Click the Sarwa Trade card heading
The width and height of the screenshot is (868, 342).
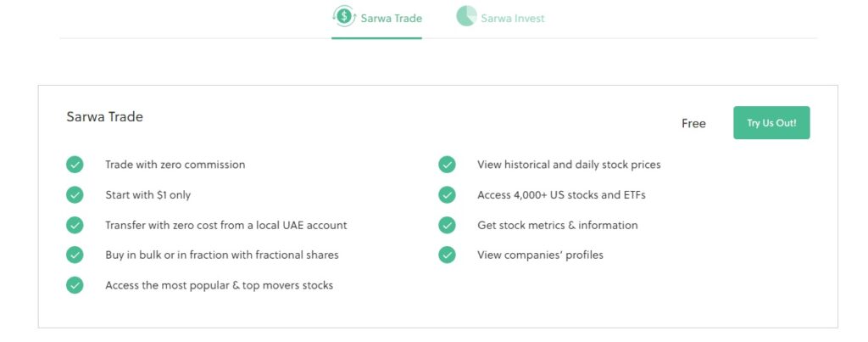coord(105,117)
